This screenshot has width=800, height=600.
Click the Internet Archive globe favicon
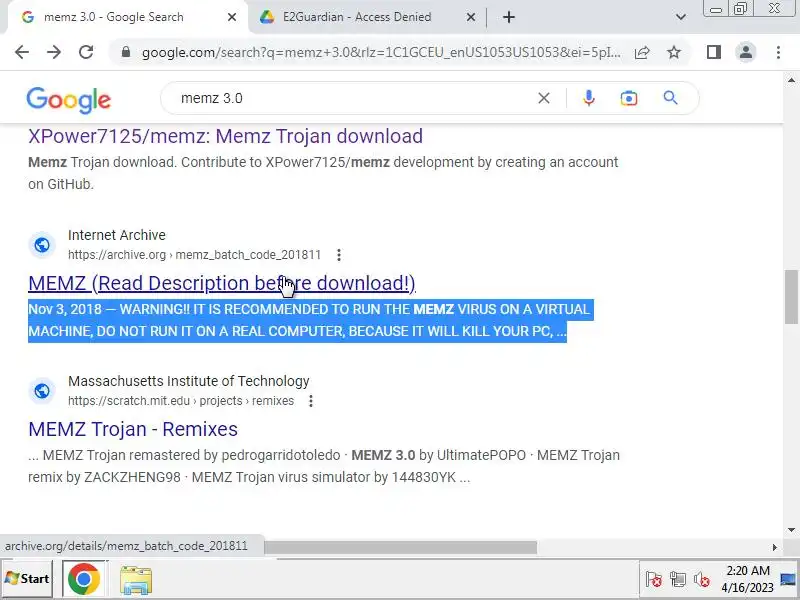[42, 245]
